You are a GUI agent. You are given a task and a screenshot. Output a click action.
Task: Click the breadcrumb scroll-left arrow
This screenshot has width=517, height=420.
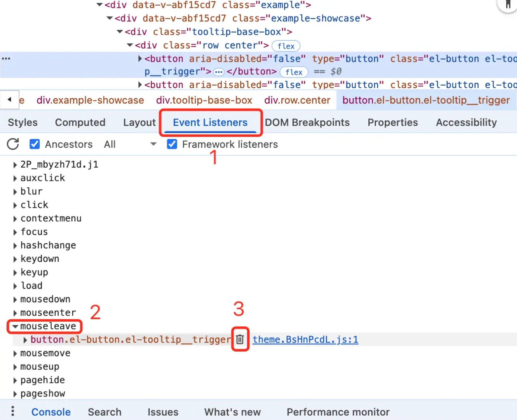tap(9, 99)
